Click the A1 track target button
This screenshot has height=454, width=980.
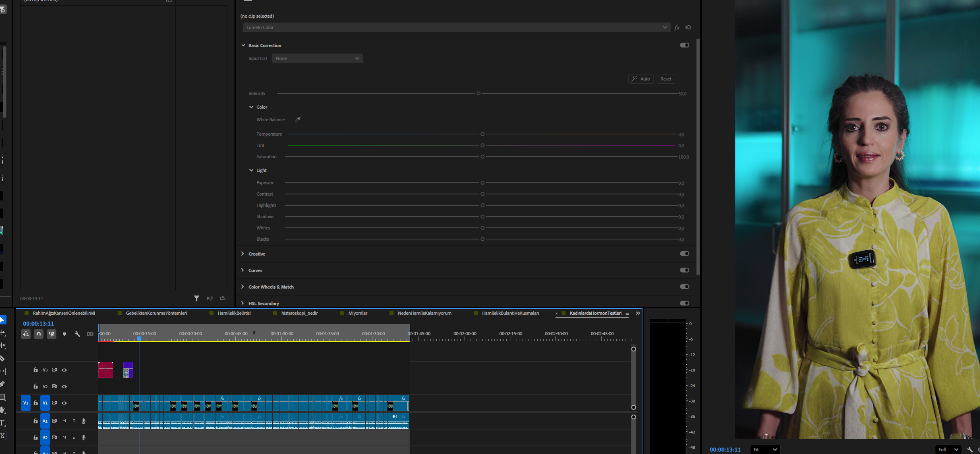click(45, 421)
